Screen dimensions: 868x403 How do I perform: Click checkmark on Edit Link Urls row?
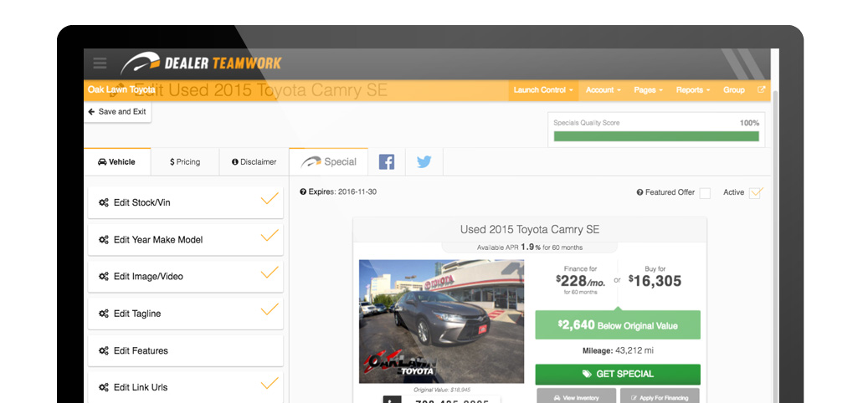(270, 383)
